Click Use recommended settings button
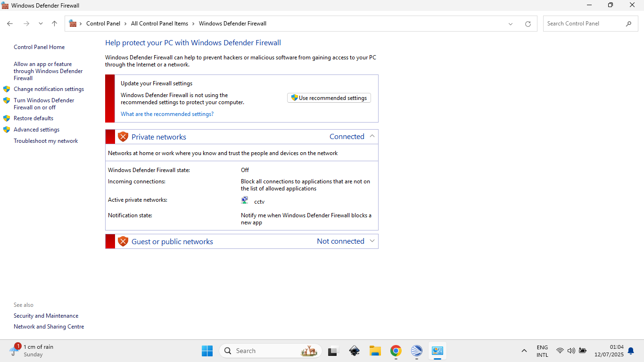Viewport: 644px width, 362px height. tap(329, 98)
